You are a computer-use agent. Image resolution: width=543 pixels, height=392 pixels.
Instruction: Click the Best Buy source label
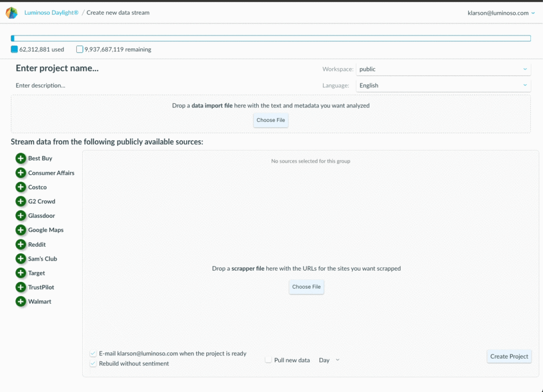click(40, 158)
